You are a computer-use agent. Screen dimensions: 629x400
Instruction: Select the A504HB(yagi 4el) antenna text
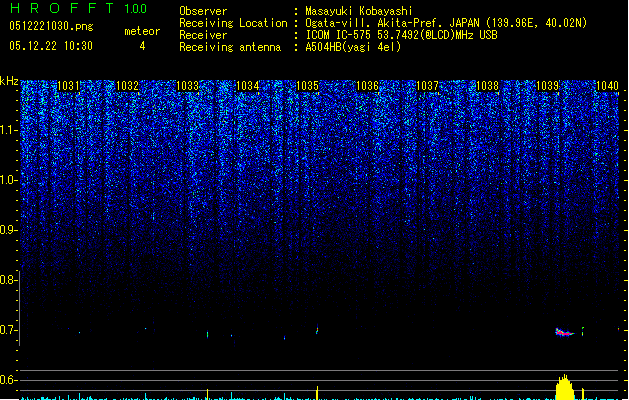(353, 47)
